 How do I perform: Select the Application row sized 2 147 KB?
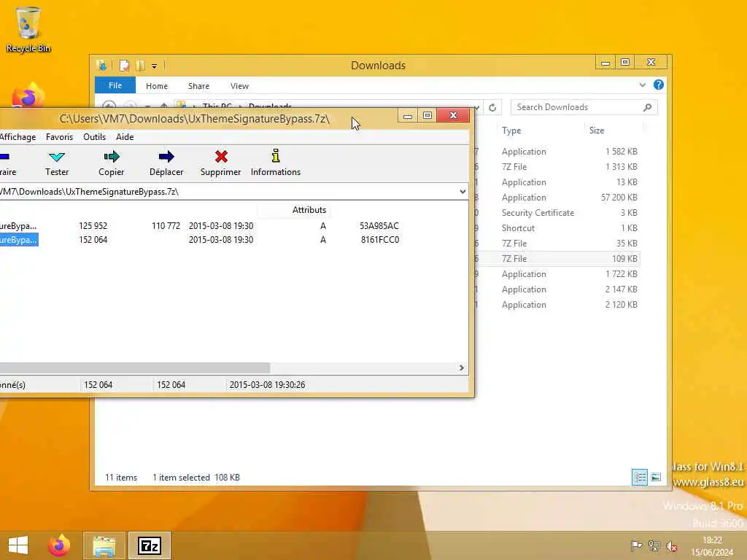pos(557,289)
